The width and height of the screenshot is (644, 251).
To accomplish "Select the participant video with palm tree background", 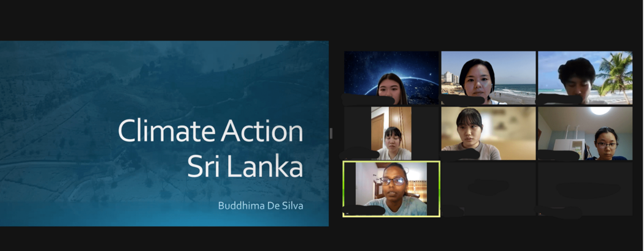I will (585, 78).
